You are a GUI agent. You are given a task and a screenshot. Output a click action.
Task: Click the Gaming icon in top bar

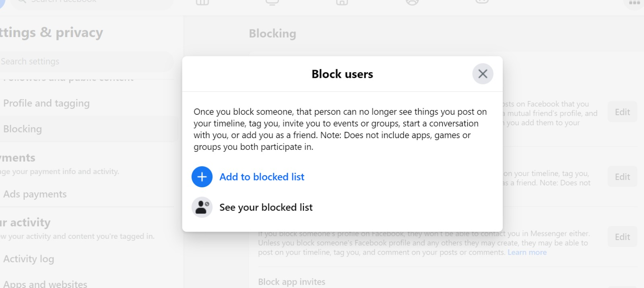click(x=482, y=2)
